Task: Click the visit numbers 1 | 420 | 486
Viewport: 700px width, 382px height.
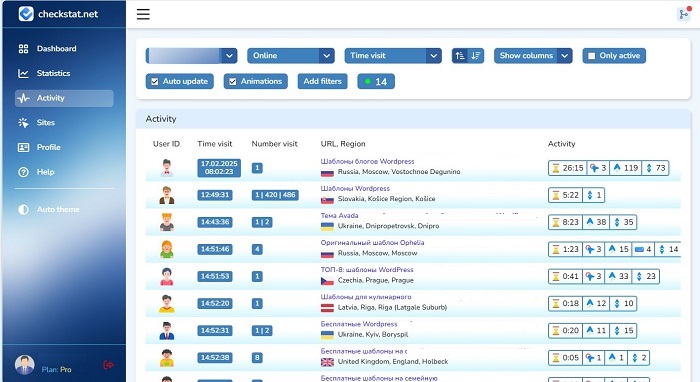Action: (x=275, y=195)
